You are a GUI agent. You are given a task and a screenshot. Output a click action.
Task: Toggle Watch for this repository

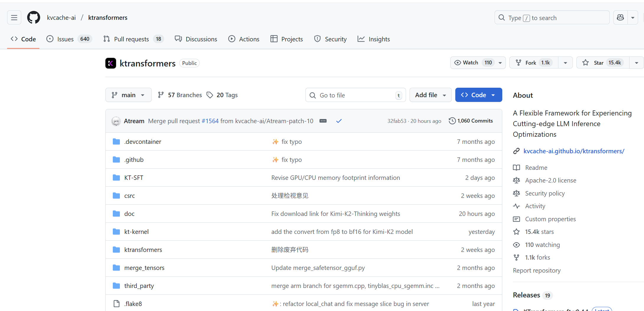tap(472, 63)
